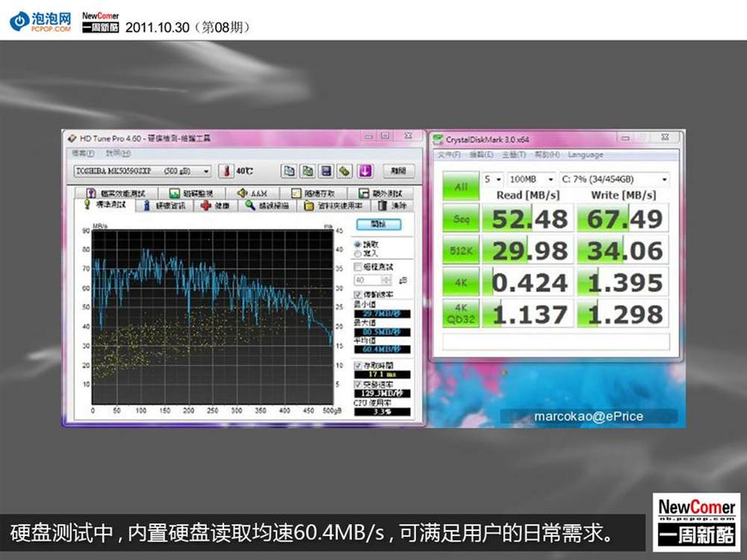Click the access time value 17.1 ms

click(x=382, y=375)
